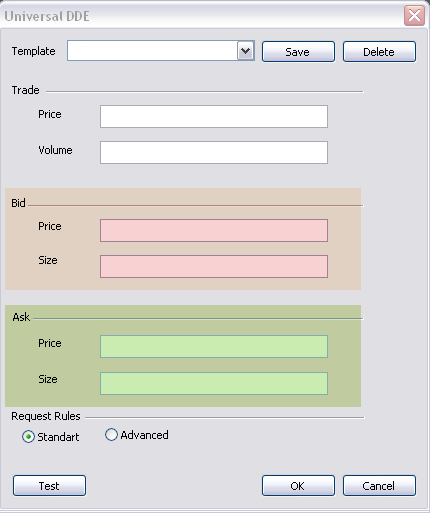Click the Bid section header label
The height and width of the screenshot is (513, 430).
pyautogui.click(x=18, y=203)
